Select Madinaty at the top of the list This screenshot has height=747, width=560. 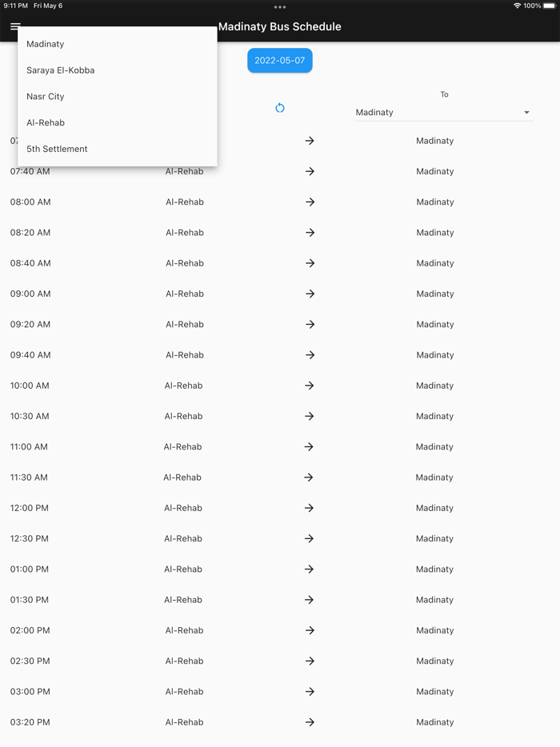tap(46, 44)
